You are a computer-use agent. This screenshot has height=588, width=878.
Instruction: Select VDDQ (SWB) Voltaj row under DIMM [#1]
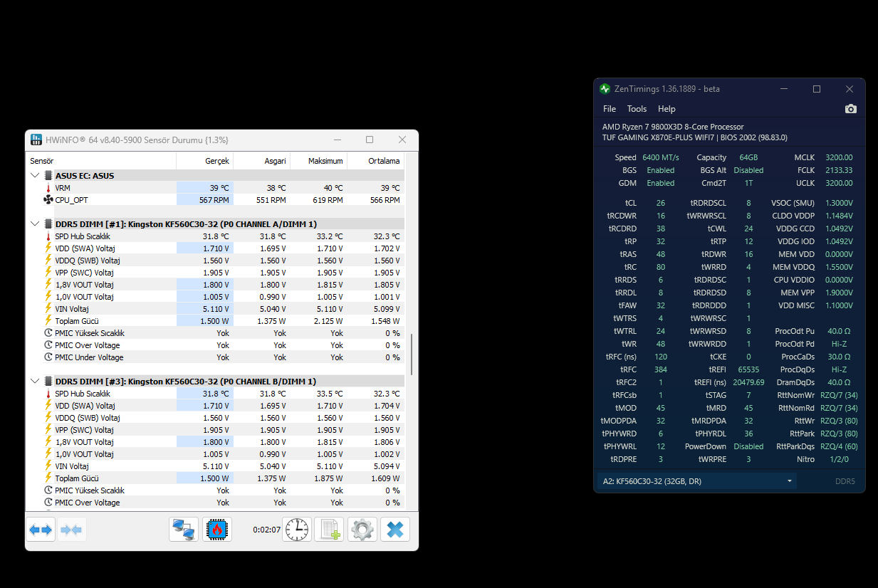(215, 261)
